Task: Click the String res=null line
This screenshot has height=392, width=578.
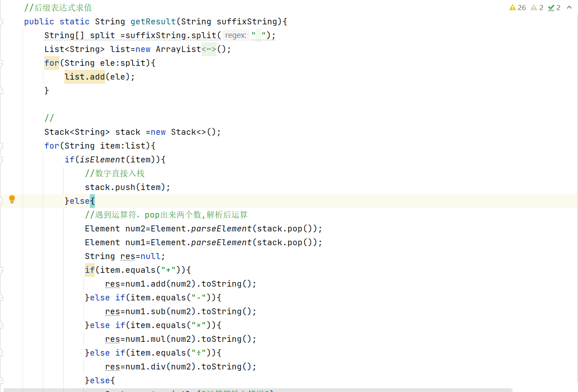Action: [x=125, y=256]
